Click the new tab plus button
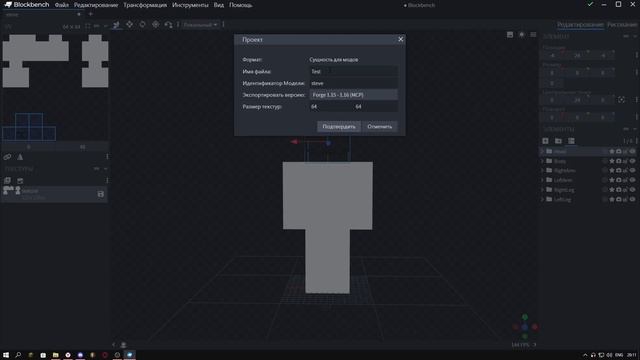The image size is (640, 360). (x=91, y=14)
